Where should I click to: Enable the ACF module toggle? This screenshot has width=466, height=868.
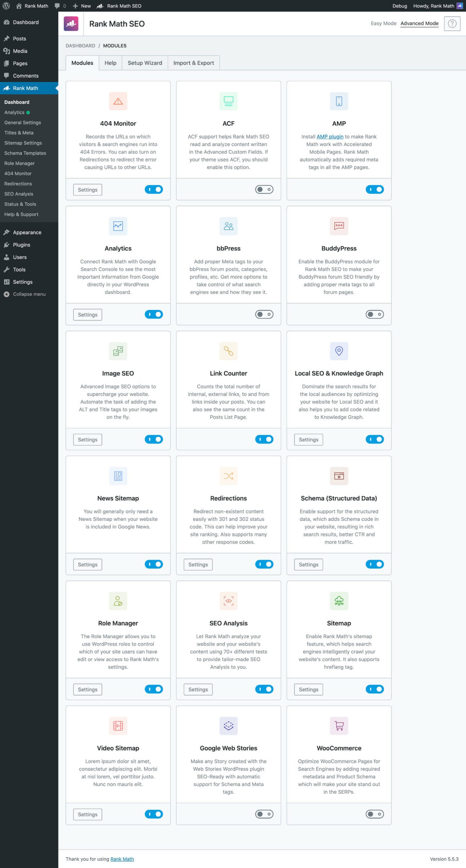(x=264, y=189)
